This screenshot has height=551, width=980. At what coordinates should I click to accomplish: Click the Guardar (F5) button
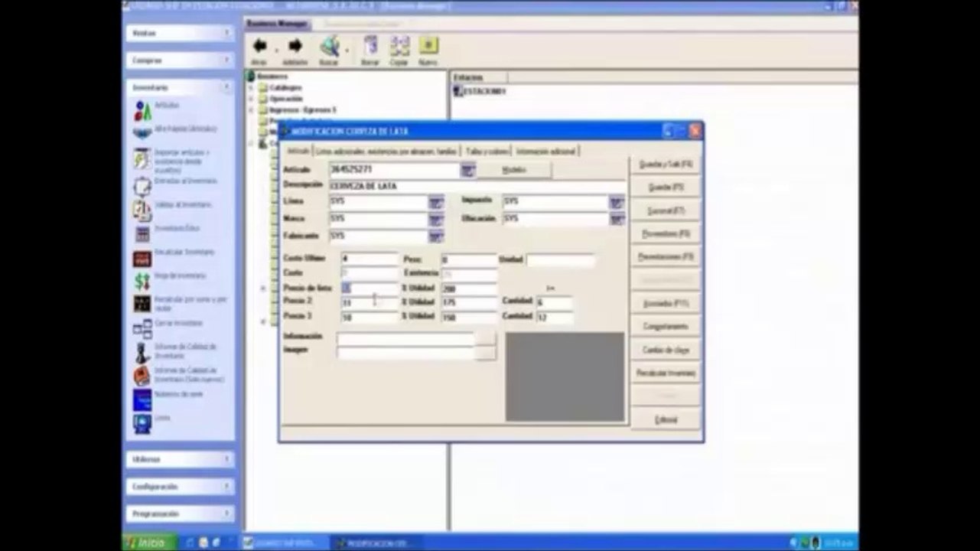pos(666,187)
